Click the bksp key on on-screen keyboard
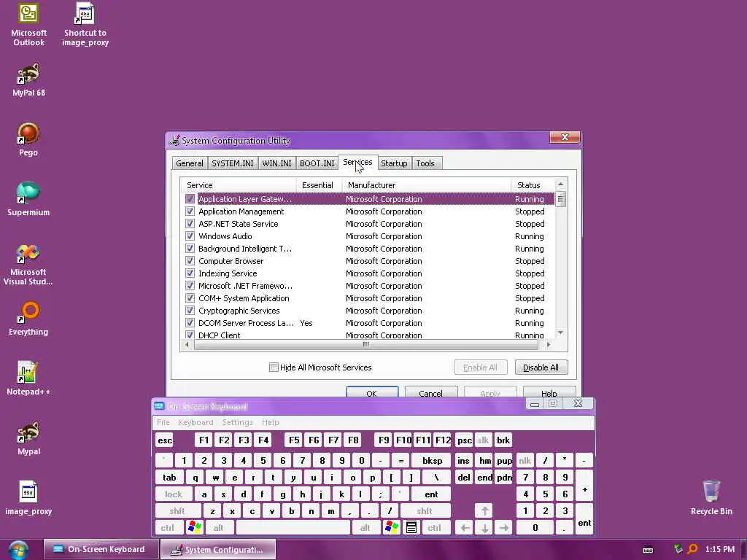This screenshot has width=747, height=560. pos(432,461)
